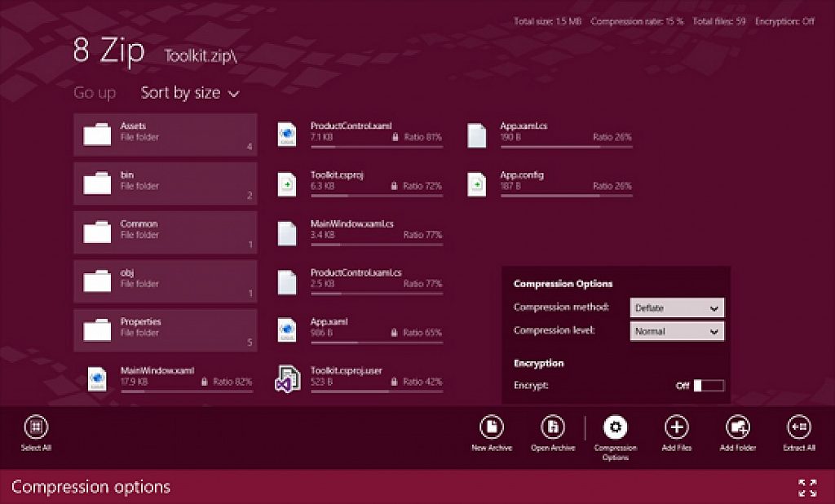Open the Common folder tile
Image resolution: width=835 pixels, height=504 pixels.
click(165, 232)
